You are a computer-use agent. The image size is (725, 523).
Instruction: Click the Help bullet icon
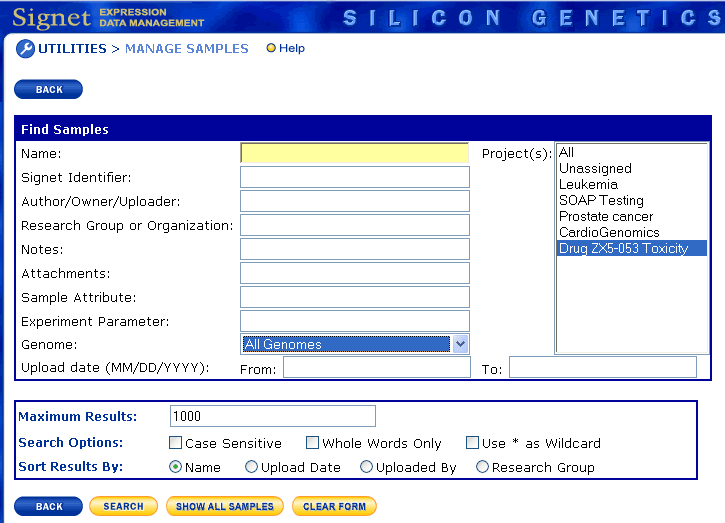coord(270,48)
